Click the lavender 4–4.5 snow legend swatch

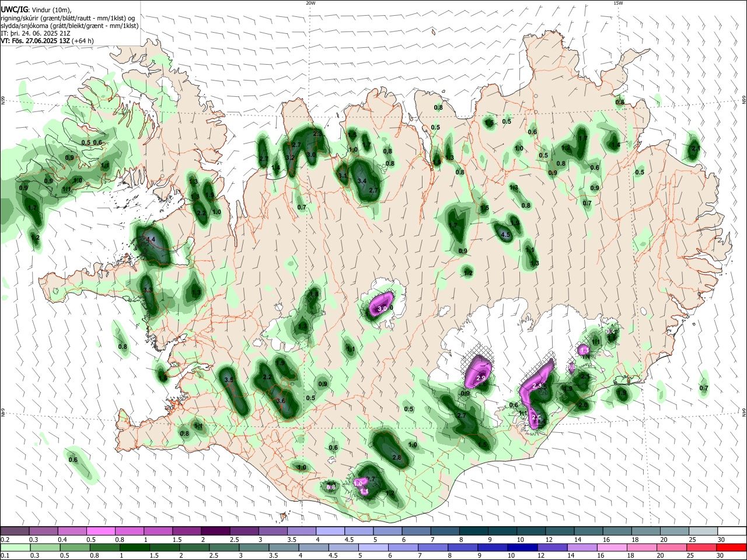[x=330, y=531]
